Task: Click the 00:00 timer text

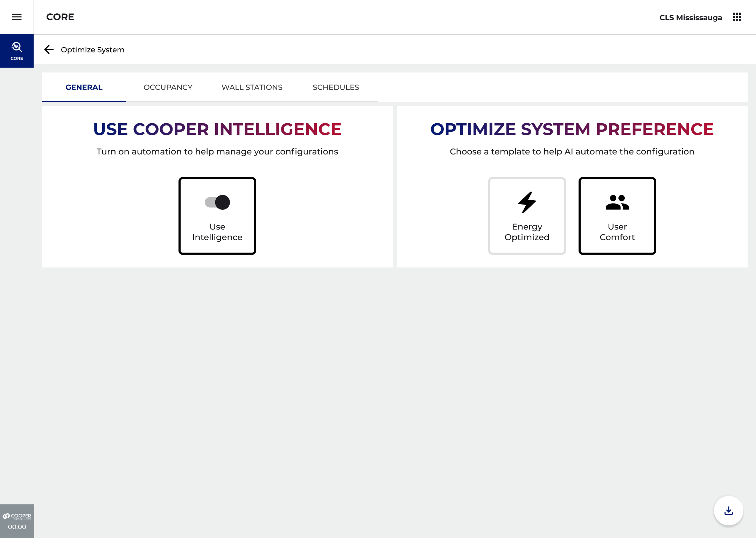Action: coord(17,527)
